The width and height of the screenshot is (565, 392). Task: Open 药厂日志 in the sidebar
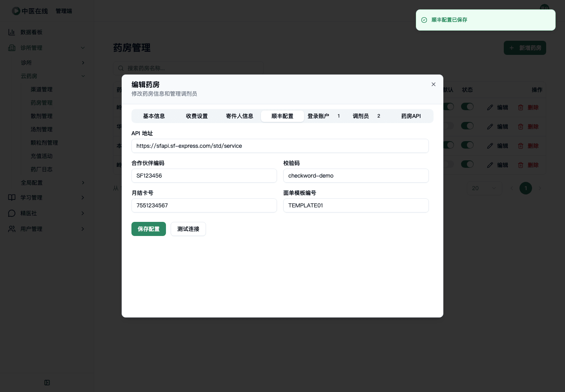[x=42, y=169]
